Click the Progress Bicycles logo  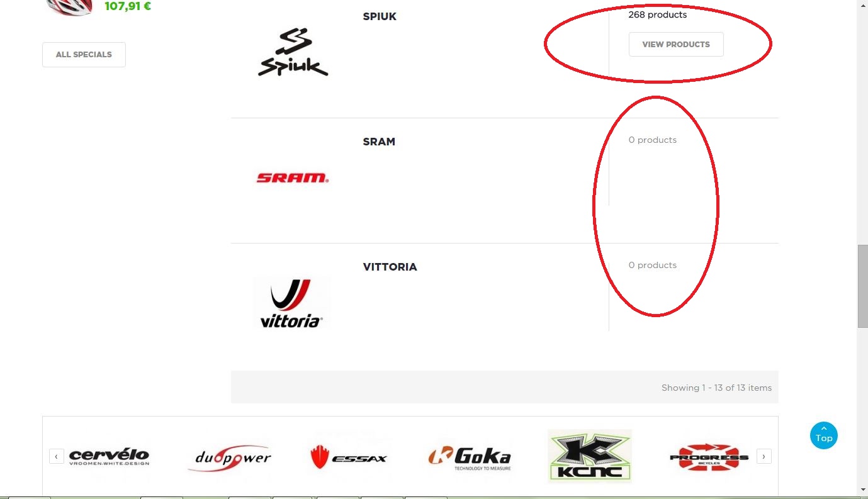tap(709, 457)
